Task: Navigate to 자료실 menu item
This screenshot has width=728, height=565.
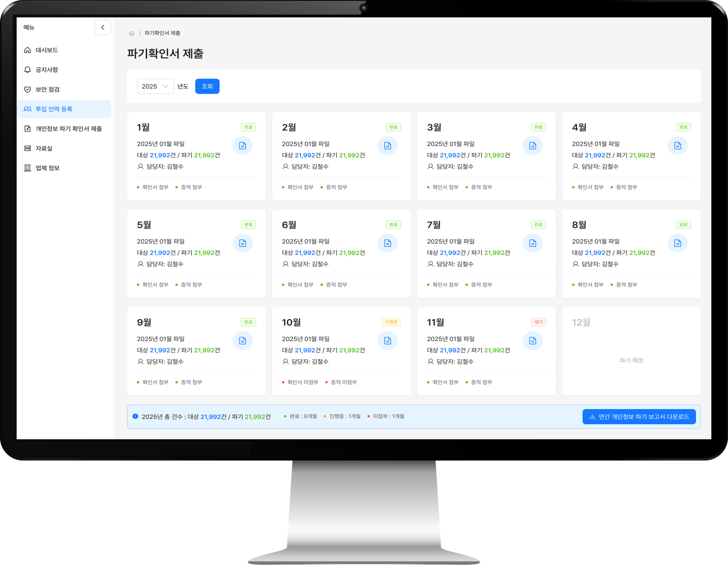Action: pos(44,148)
